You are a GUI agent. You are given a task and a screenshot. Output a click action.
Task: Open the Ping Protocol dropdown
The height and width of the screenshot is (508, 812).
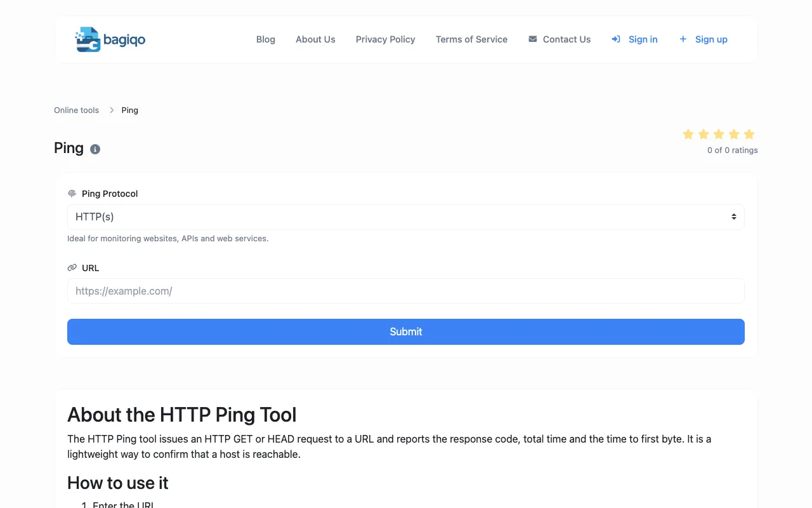point(406,217)
